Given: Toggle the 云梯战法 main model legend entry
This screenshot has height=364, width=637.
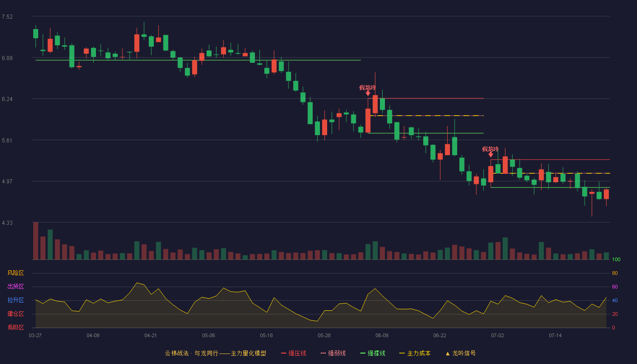Looking at the screenshot, I should coord(215,353).
